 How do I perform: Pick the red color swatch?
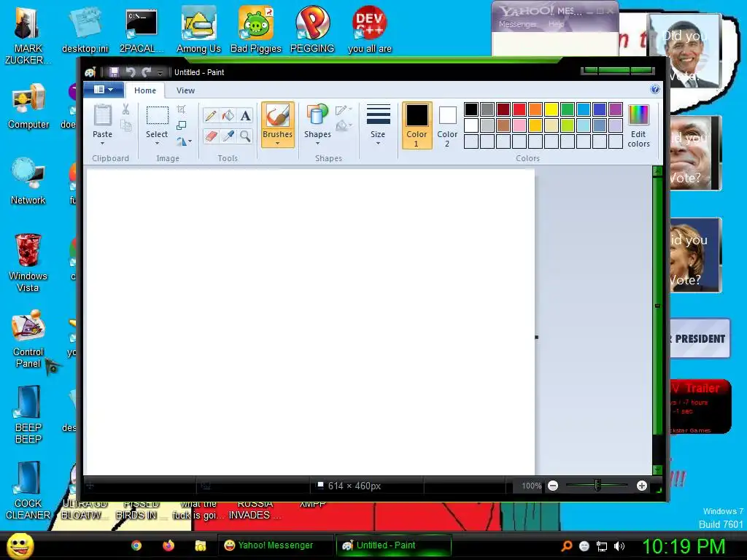pyautogui.click(x=519, y=109)
